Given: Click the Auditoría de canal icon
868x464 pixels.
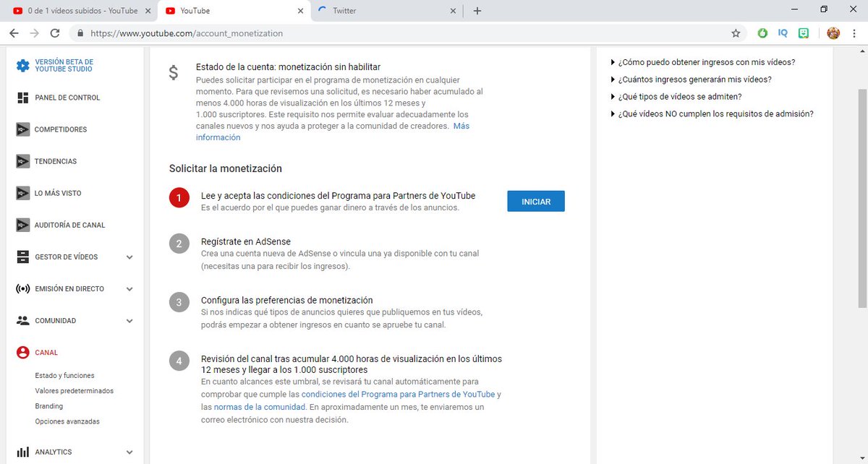Looking at the screenshot, I should (x=22, y=225).
